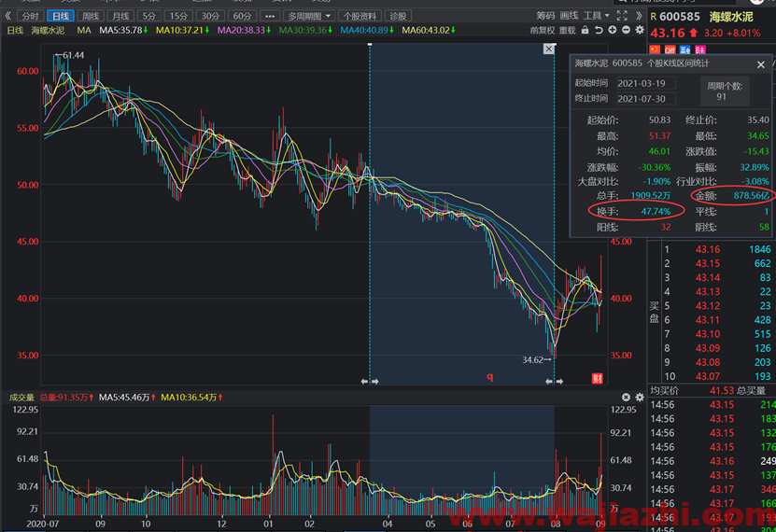Zoom out chart with minus icon
The height and width of the screenshot is (532, 776).
[x=626, y=30]
